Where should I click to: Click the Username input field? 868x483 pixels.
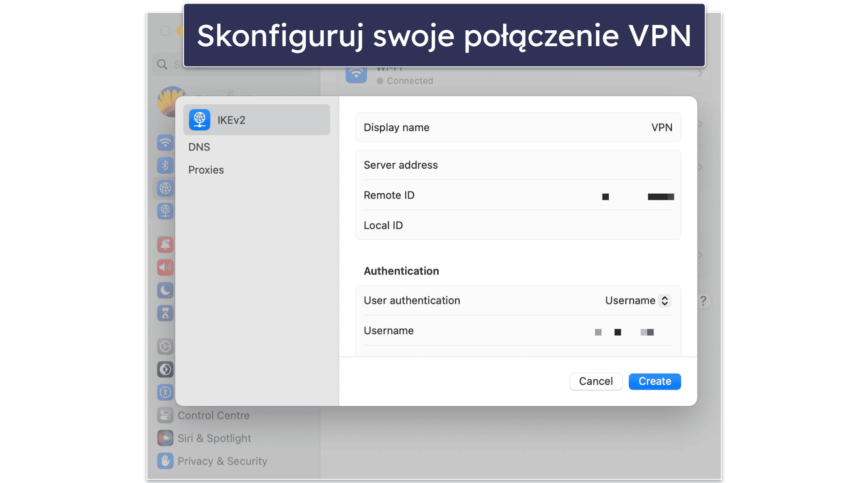point(518,331)
